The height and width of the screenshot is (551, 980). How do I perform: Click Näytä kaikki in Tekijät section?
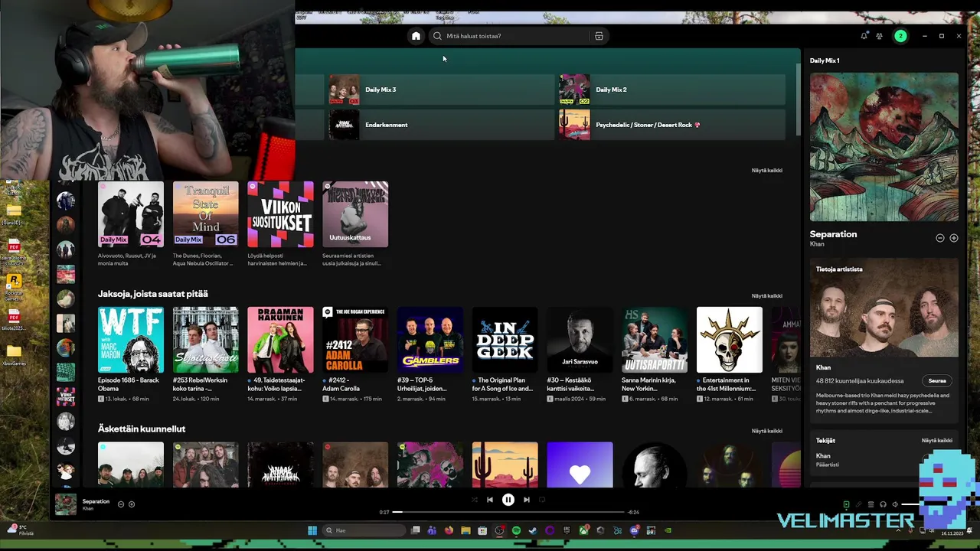point(936,441)
